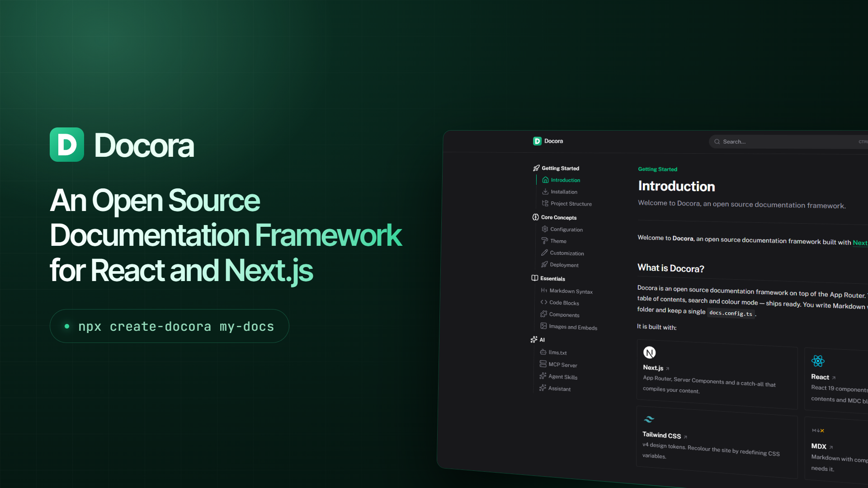Viewport: 868px width, 488px height.
Task: Open the Next.js card title link
Action: tap(653, 367)
